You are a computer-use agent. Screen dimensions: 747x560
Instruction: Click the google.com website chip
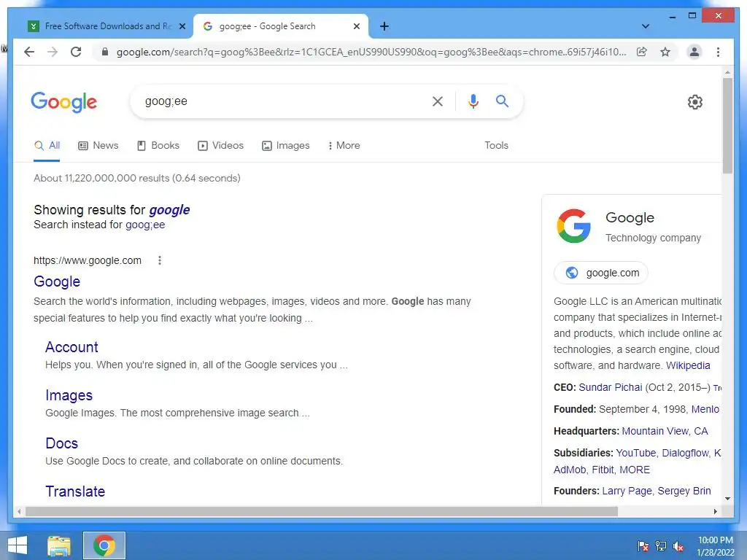(601, 273)
